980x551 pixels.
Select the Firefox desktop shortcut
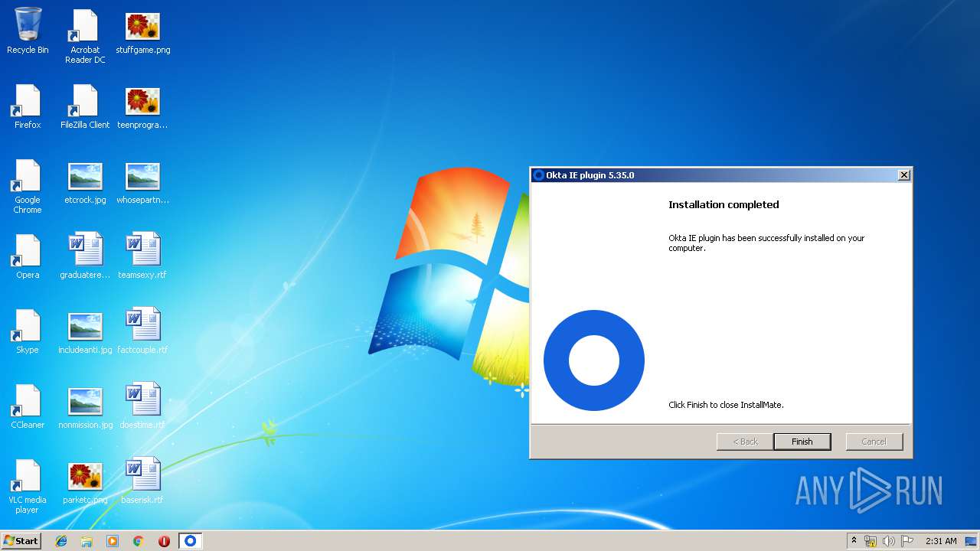[x=28, y=106]
